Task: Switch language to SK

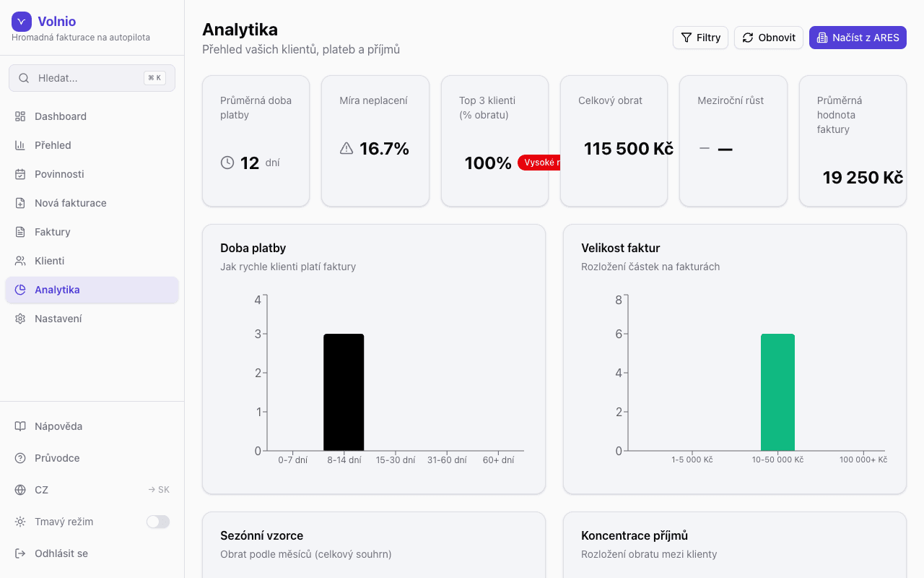Action: (158, 489)
